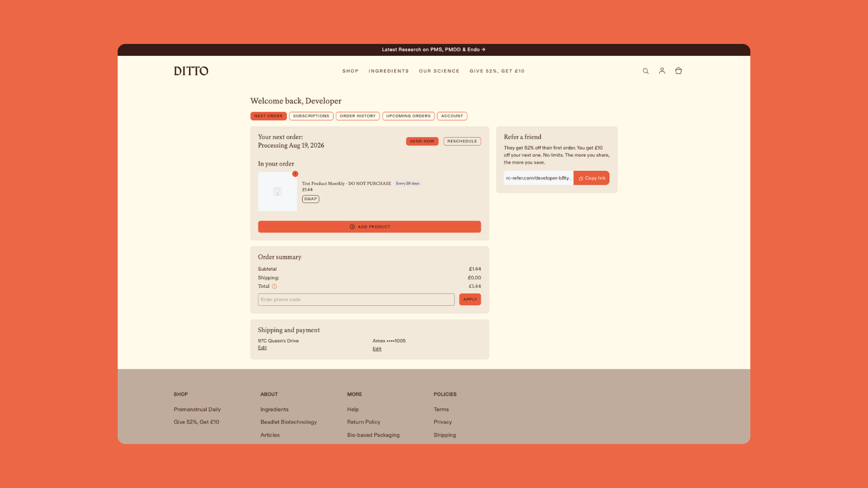This screenshot has height=488, width=868.
Task: Open Beadlet Biotechnology link
Action: 289,422
